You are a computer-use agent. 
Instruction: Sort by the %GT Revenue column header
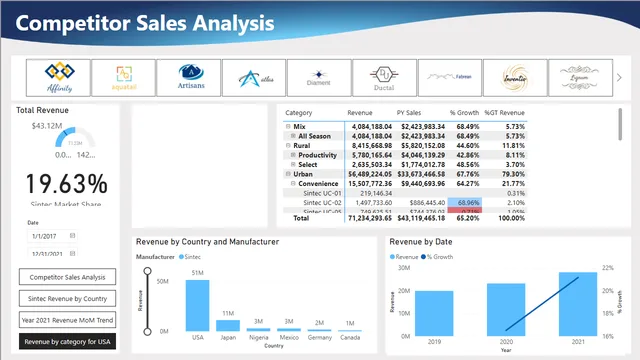[x=504, y=113]
